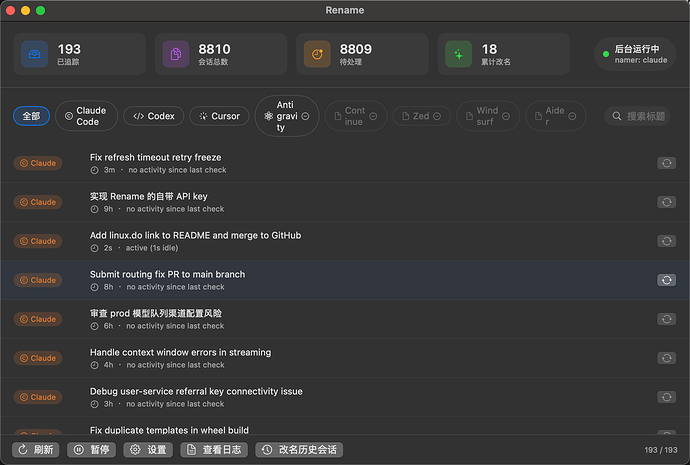The width and height of the screenshot is (690, 465).
Task: Select the Aider filter tab
Action: [555, 116]
